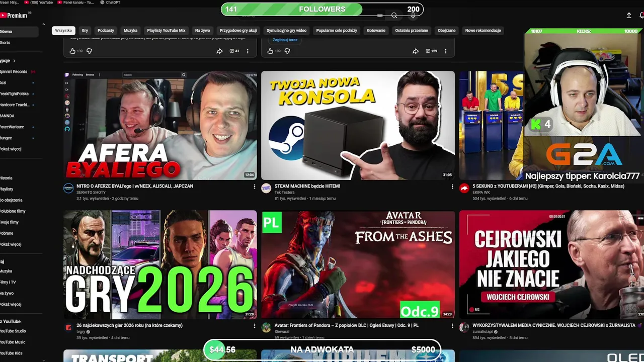Open the notifications bell
Viewport: 644px width, 362px height.
(641, 16)
